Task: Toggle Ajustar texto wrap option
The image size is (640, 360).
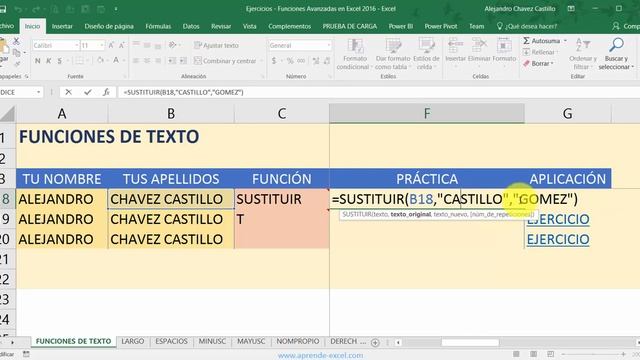Action: [x=216, y=45]
